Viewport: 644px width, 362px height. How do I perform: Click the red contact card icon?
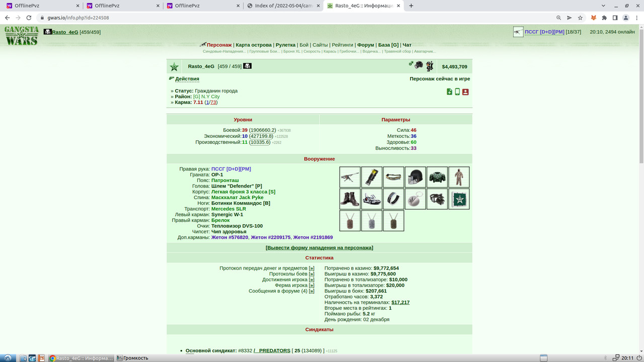tap(465, 92)
